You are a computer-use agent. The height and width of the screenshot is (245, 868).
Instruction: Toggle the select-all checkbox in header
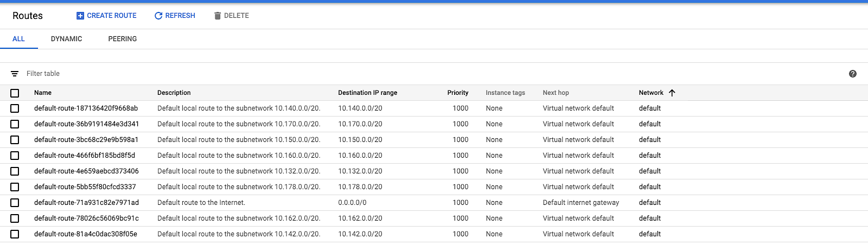tap(15, 93)
